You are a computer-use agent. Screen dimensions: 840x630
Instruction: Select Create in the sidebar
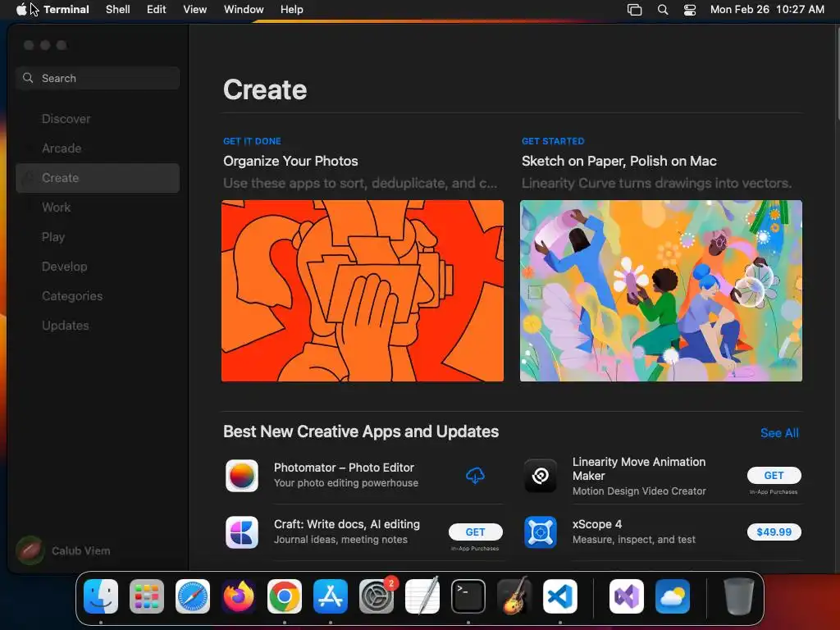point(98,178)
